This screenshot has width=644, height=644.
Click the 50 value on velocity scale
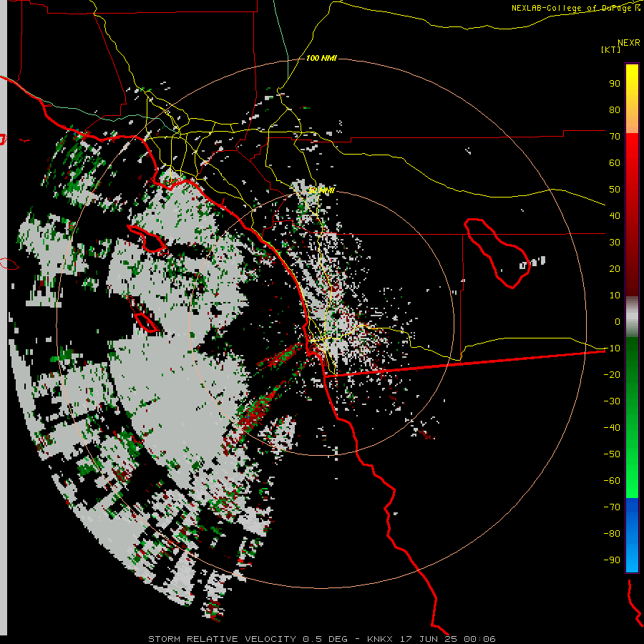(x=615, y=190)
